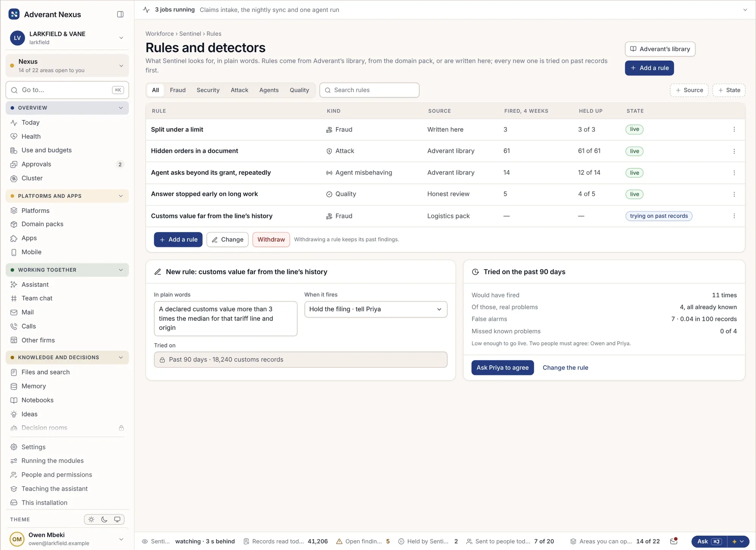
Task: Select the Fraud tab
Action: [x=178, y=90]
